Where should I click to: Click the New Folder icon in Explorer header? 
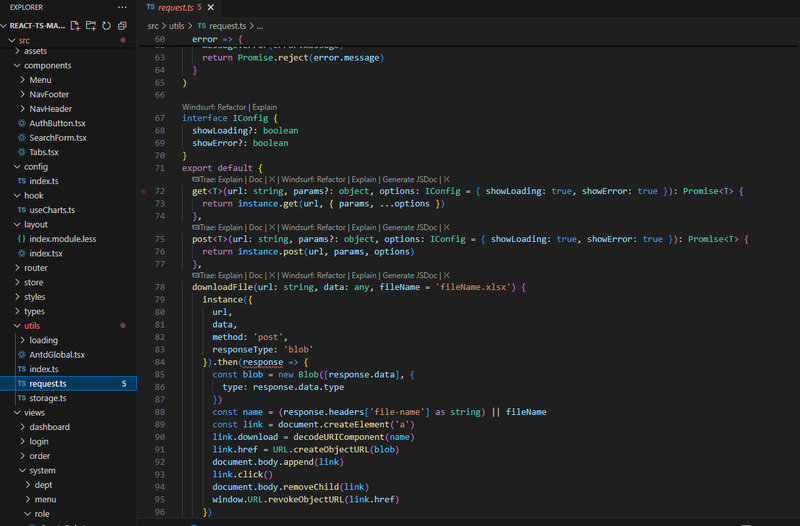pos(91,24)
